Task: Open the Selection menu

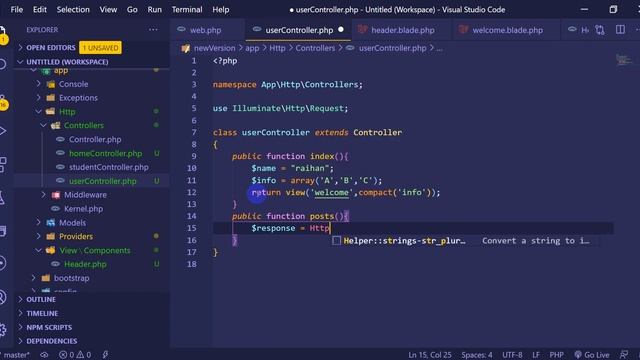Action: click(x=73, y=9)
